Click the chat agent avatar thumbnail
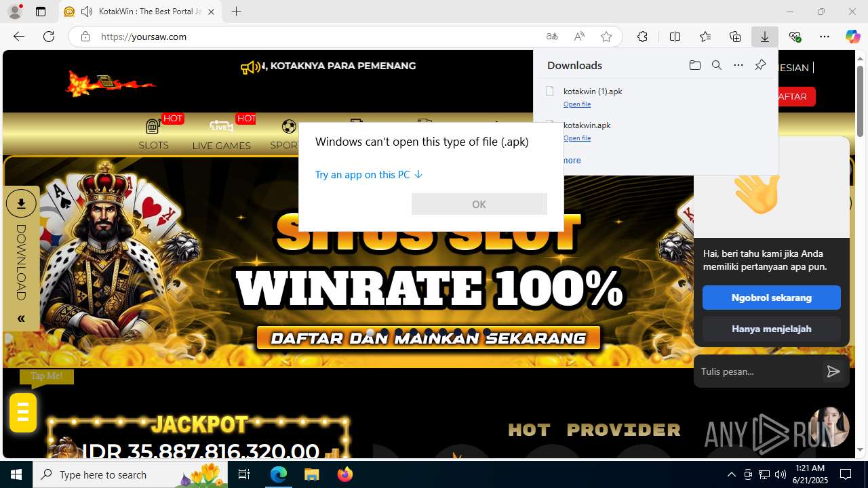868x488 pixels. point(830,426)
